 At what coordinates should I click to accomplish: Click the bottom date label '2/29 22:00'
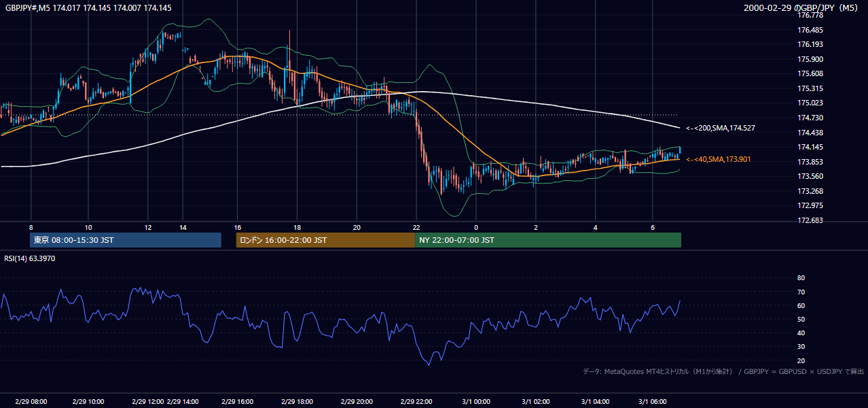[x=416, y=401]
